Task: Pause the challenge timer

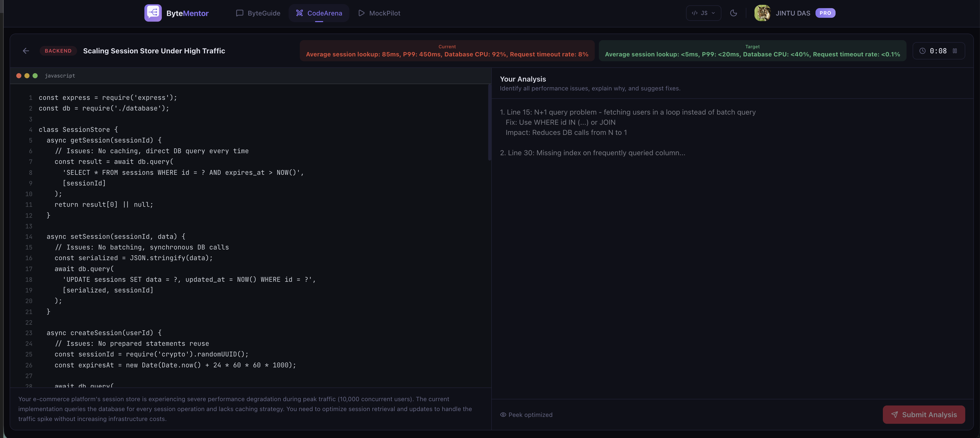Action: 955,51
